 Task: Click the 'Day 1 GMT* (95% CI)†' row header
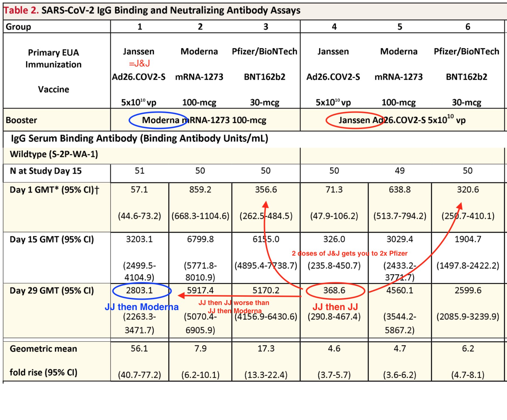pyautogui.click(x=54, y=190)
